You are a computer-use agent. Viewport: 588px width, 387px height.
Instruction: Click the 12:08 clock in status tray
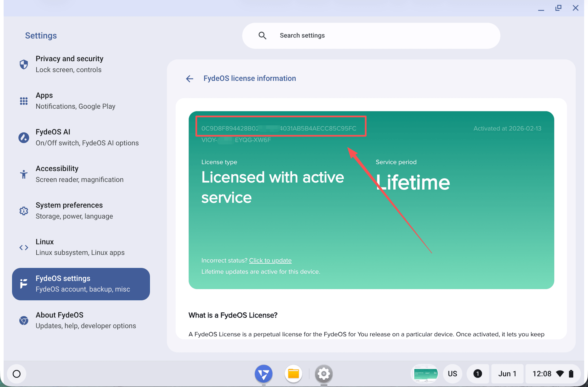click(x=542, y=374)
